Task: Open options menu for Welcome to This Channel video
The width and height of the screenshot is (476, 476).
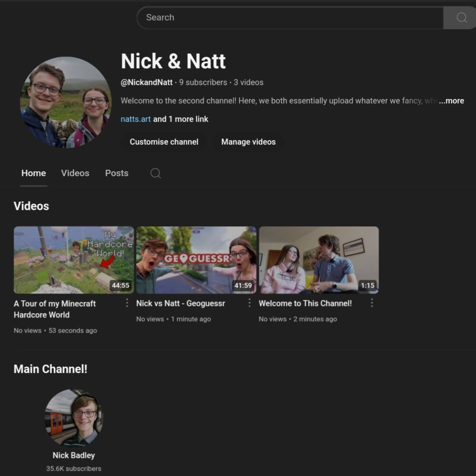Action: pos(372,303)
